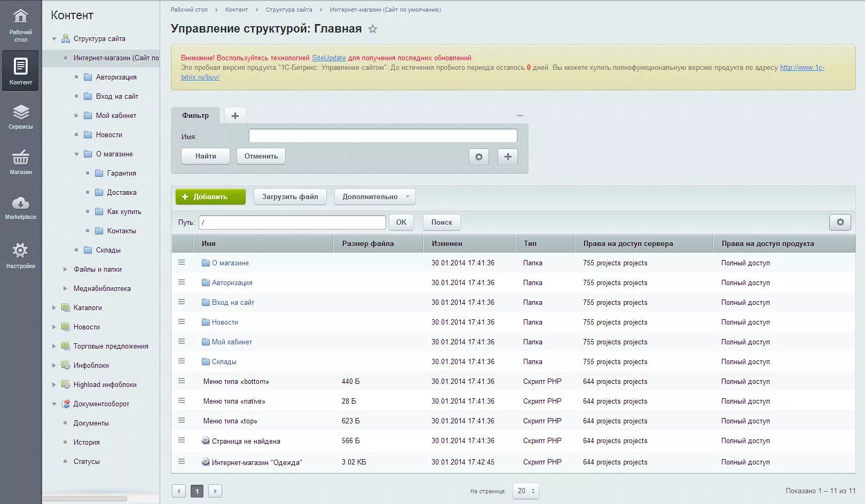This screenshot has width=865, height=504.
Task: Open row actions menu for О магазине
Action: (x=182, y=263)
